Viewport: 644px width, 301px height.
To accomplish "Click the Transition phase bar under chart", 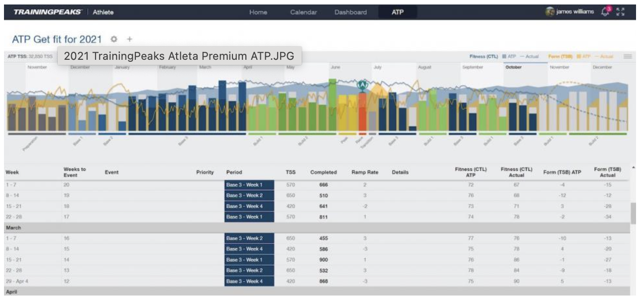I will (x=372, y=134).
